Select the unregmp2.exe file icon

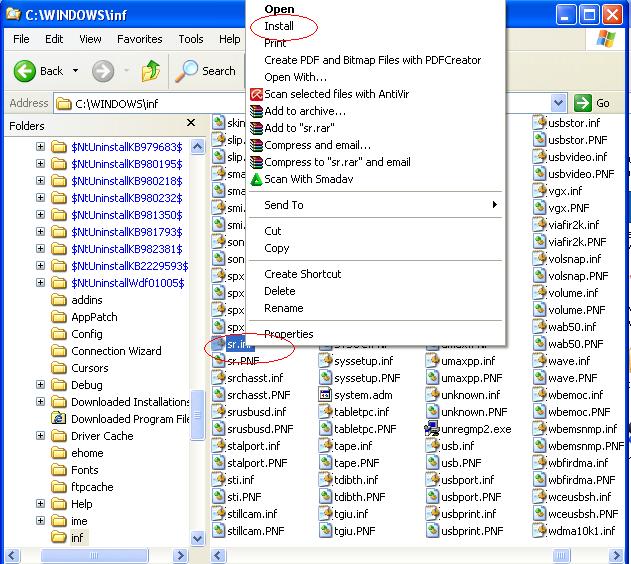tap(432, 429)
